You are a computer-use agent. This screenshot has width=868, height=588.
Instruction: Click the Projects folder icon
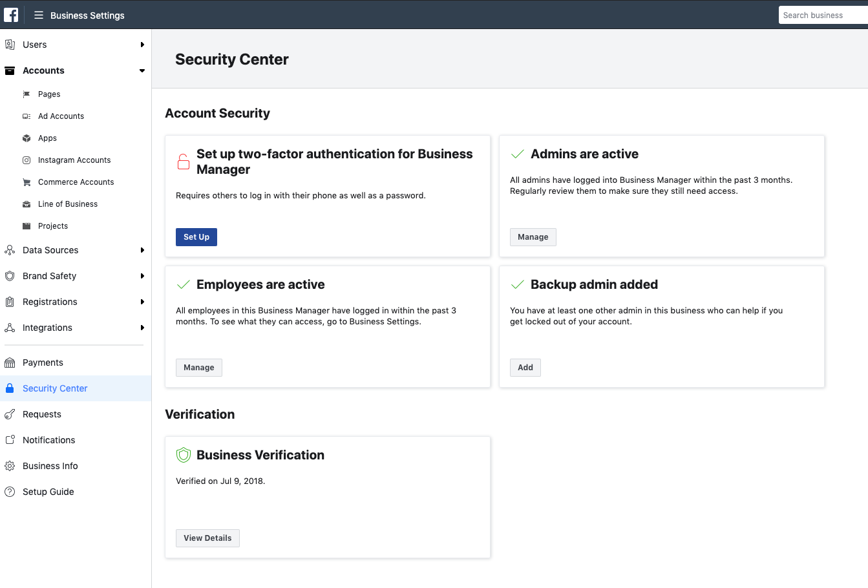click(26, 226)
